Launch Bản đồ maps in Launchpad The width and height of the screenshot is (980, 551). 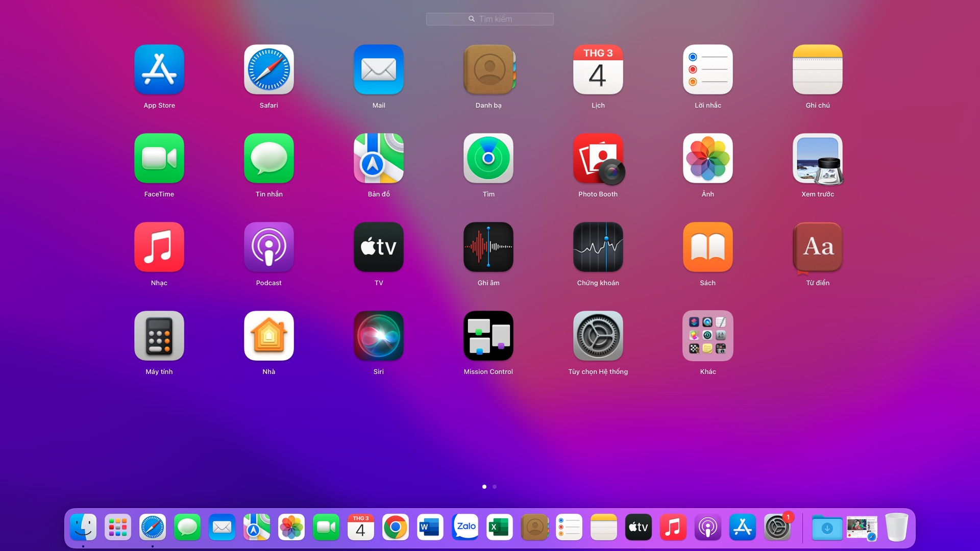tap(379, 158)
